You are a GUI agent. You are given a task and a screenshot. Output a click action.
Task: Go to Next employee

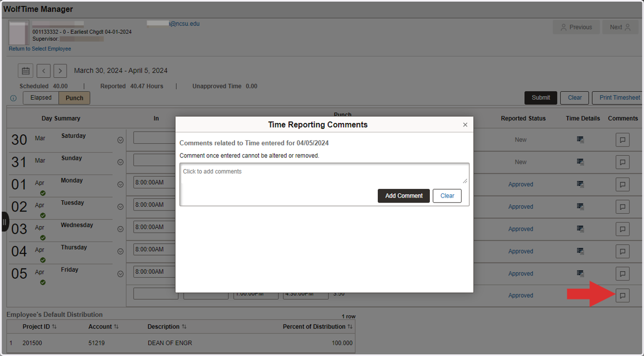tap(620, 27)
